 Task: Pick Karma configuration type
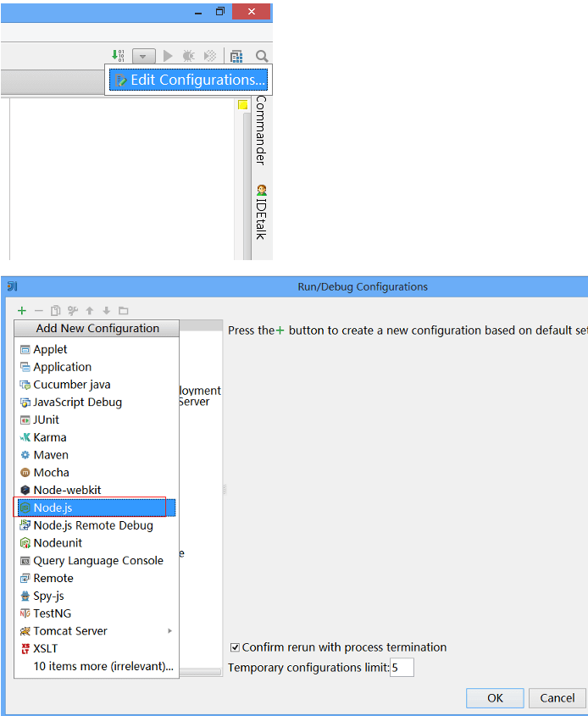[97, 437]
